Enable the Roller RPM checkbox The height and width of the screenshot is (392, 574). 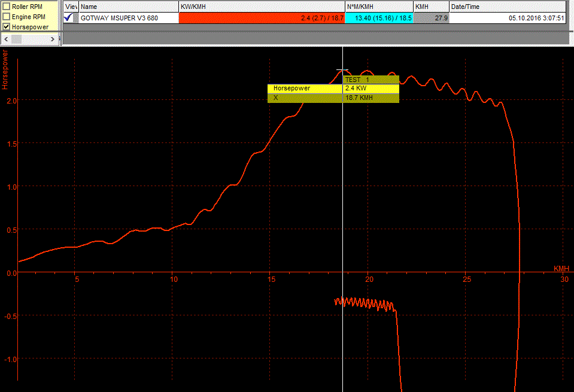7,7
